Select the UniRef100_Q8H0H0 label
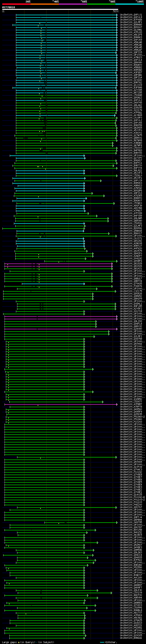 click(x=131, y=63)
